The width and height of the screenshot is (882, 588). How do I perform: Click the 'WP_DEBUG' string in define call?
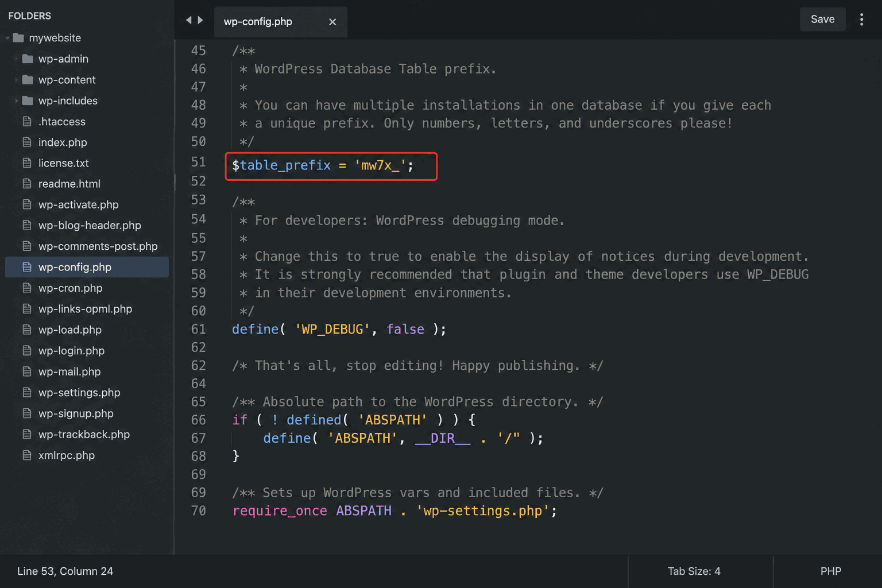(332, 329)
